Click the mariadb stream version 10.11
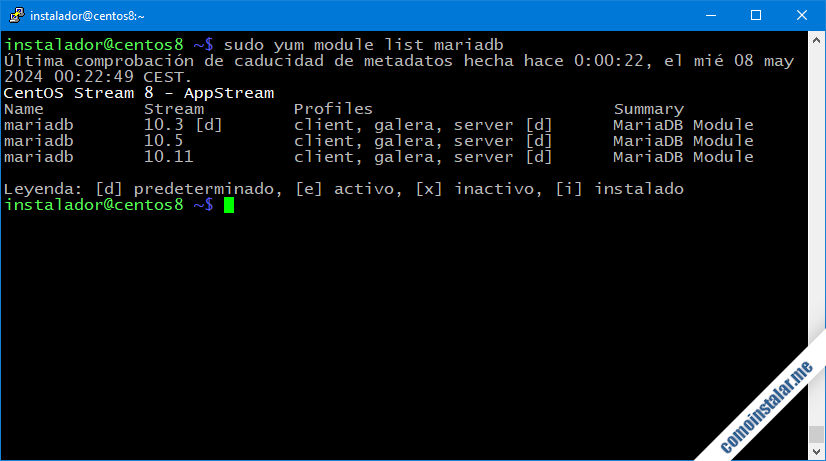 tap(169, 157)
